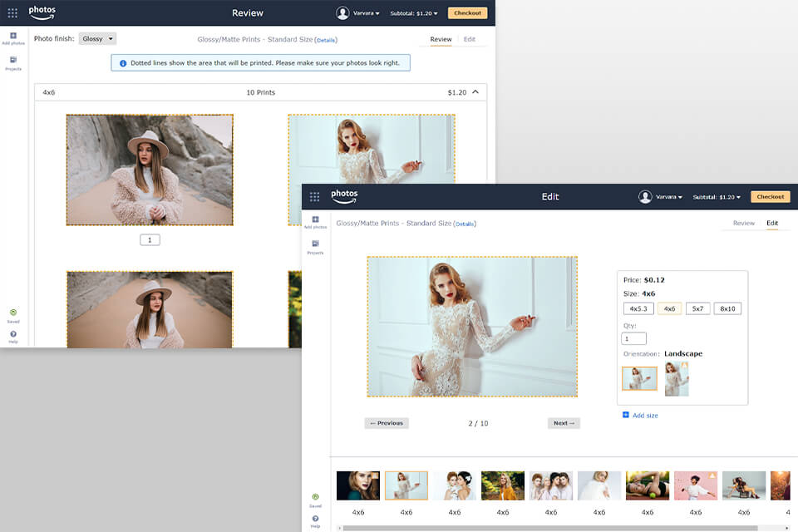Choose the 5x7 print size
This screenshot has width=798, height=532.
[x=697, y=308]
